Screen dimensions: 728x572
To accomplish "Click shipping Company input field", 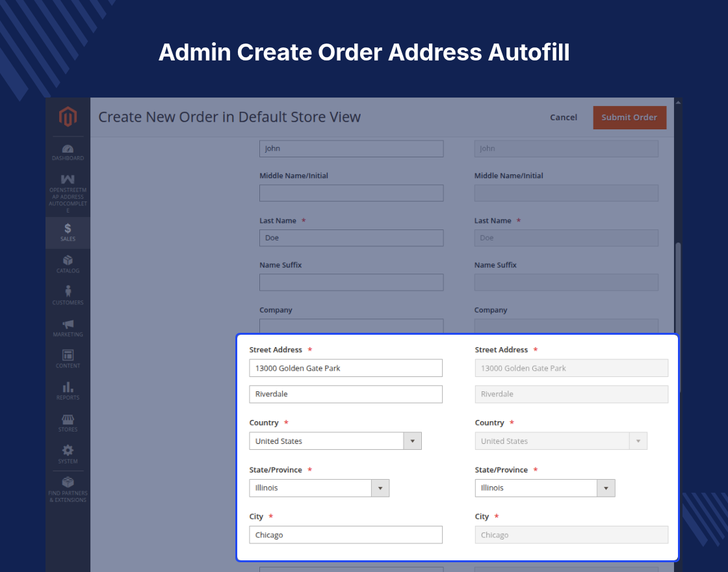I will [x=566, y=326].
